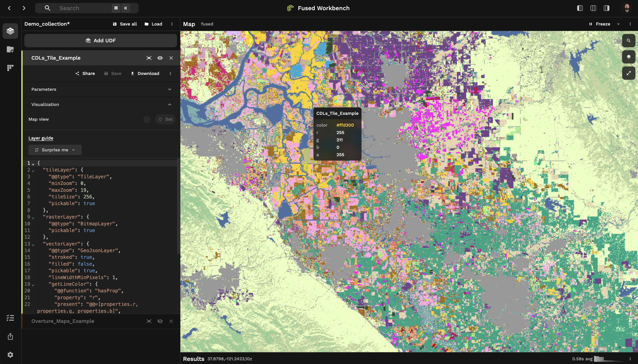
Task: Click the code editor vertical scrollbar
Action: coord(179,206)
